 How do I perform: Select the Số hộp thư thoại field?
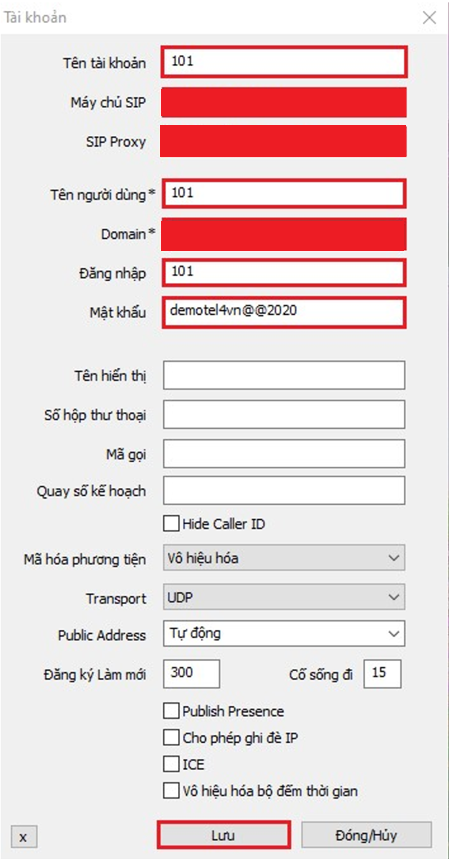(x=284, y=414)
